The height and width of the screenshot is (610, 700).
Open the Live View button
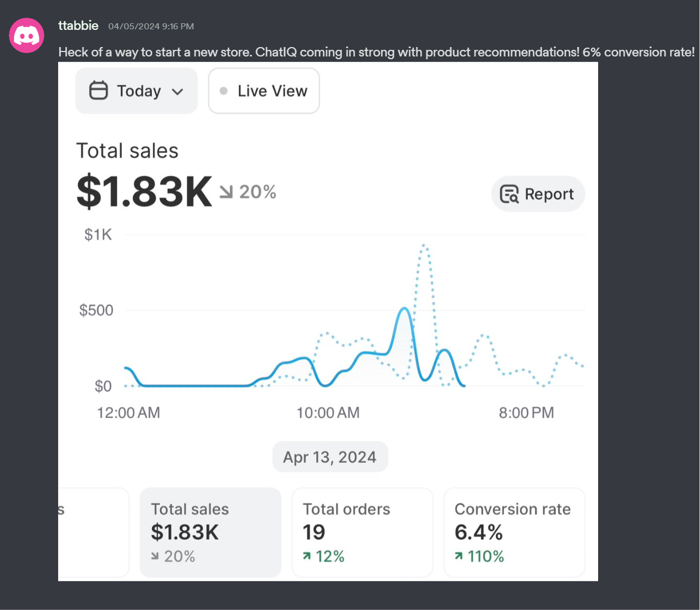pos(264,91)
